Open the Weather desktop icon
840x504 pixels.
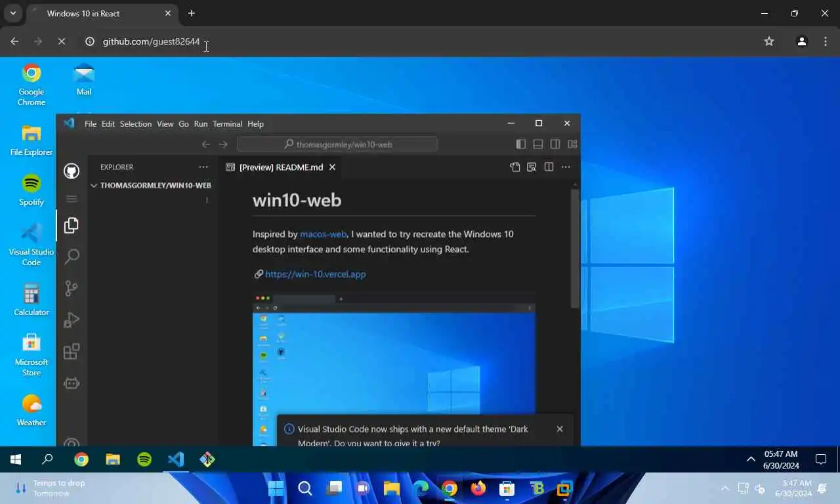pyautogui.click(x=31, y=411)
